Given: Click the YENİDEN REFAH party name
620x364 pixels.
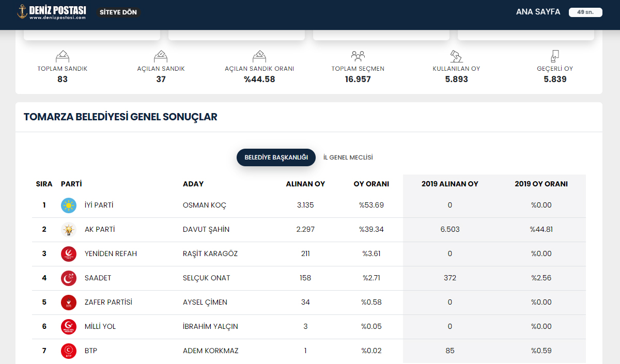Looking at the screenshot, I should point(111,254).
